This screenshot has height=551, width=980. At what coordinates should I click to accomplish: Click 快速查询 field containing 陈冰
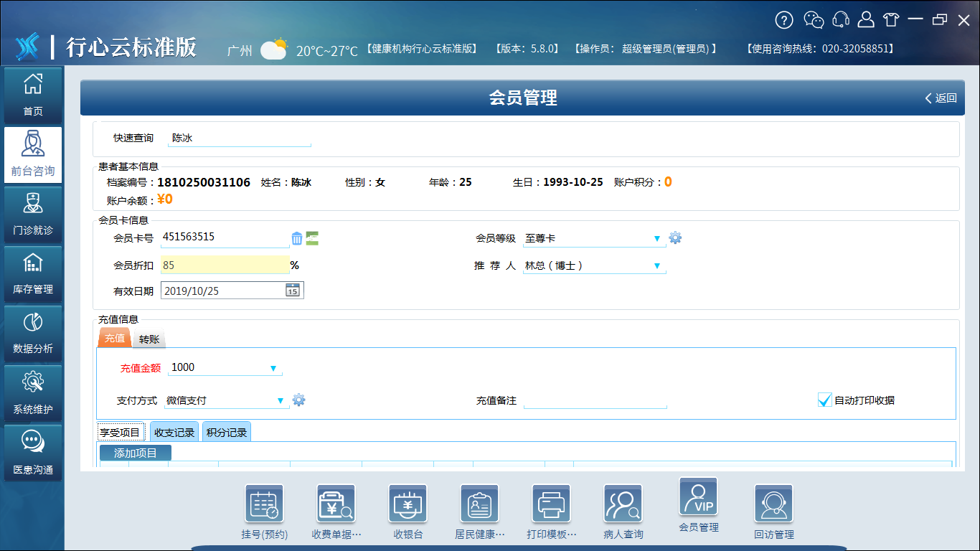(240, 138)
